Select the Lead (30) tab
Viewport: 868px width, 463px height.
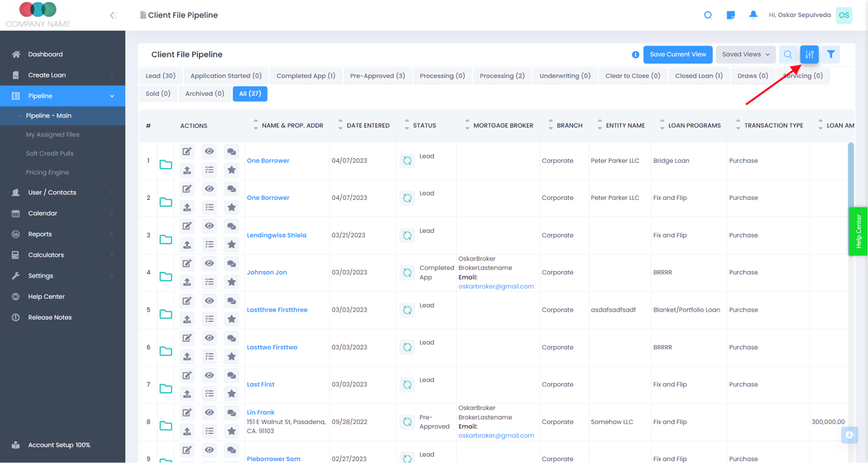tap(160, 76)
